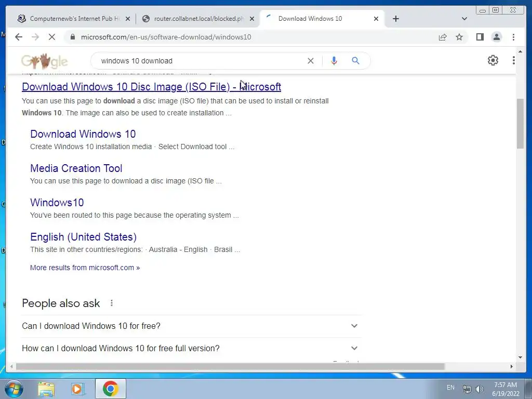Open the Download Windows 10 sitelink
The height and width of the screenshot is (399, 532).
click(x=83, y=134)
